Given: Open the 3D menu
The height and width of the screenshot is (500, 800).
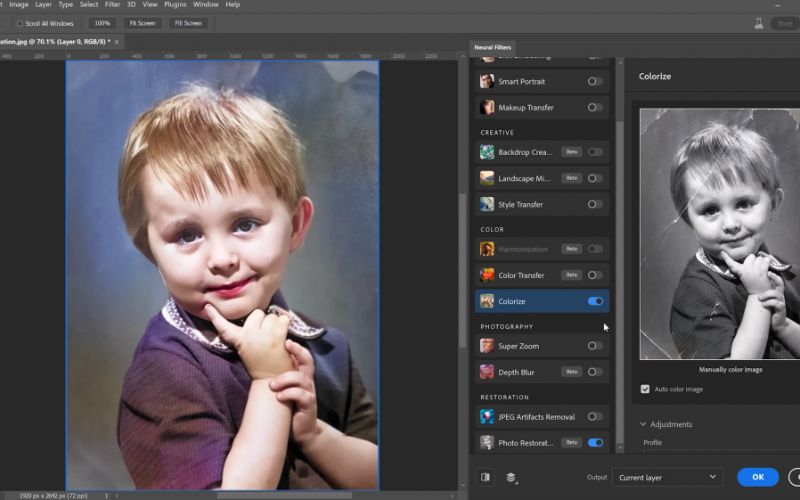Looking at the screenshot, I should point(131,5).
